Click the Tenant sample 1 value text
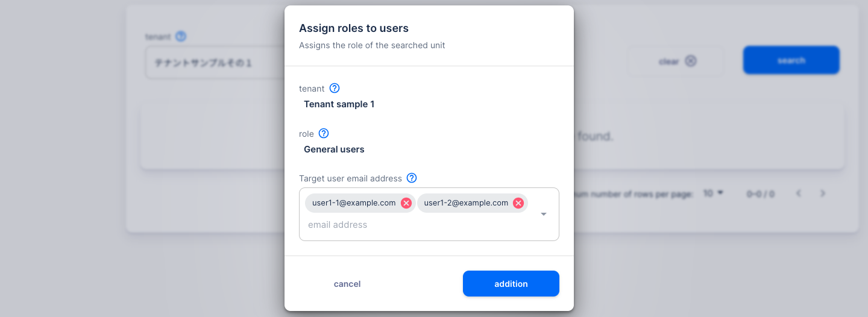Image resolution: width=868 pixels, height=317 pixels. (339, 104)
